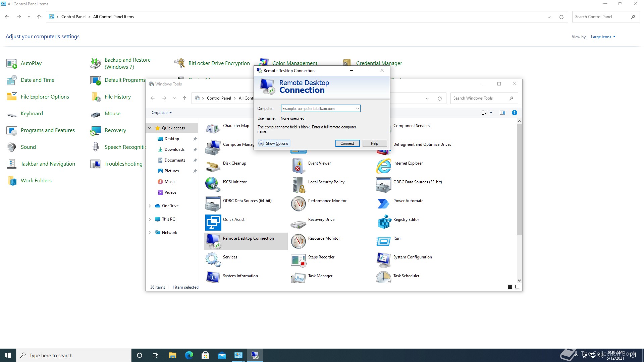Image resolution: width=644 pixels, height=362 pixels.
Task: Open the Local Security Policy icon
Action: [298, 185]
